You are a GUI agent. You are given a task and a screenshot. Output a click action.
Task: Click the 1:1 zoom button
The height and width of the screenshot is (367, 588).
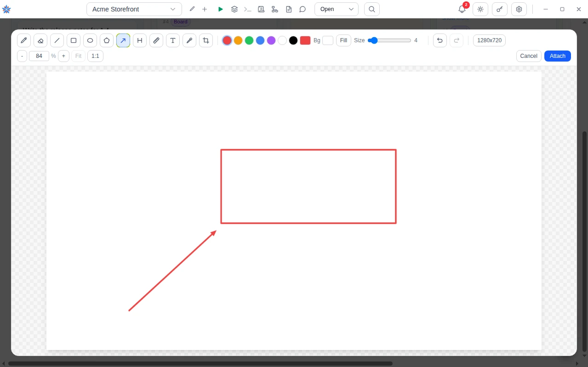click(95, 56)
